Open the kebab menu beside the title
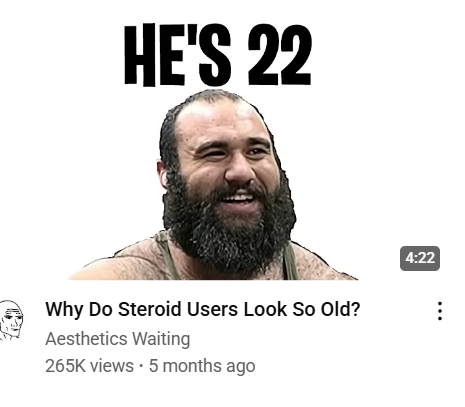The image size is (465, 407). point(440,311)
